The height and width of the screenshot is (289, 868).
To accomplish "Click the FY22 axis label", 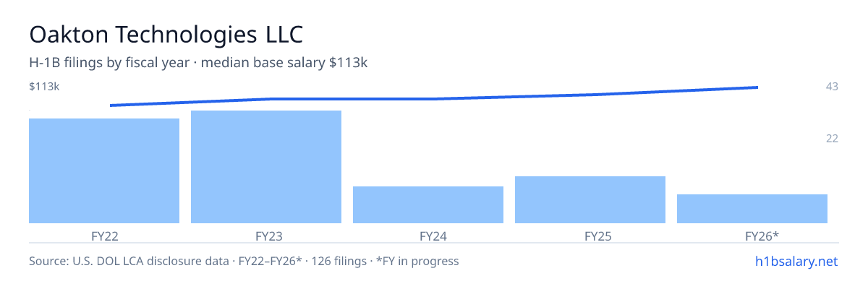I will (x=105, y=236).
